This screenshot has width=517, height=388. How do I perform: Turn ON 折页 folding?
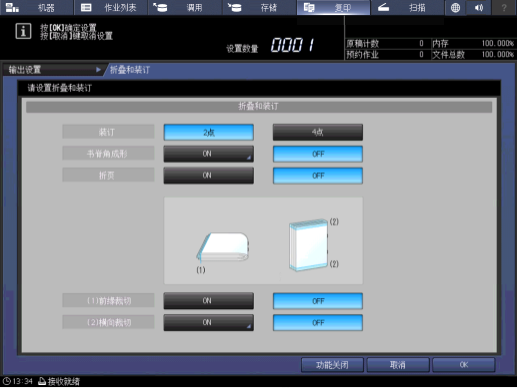[x=209, y=175]
